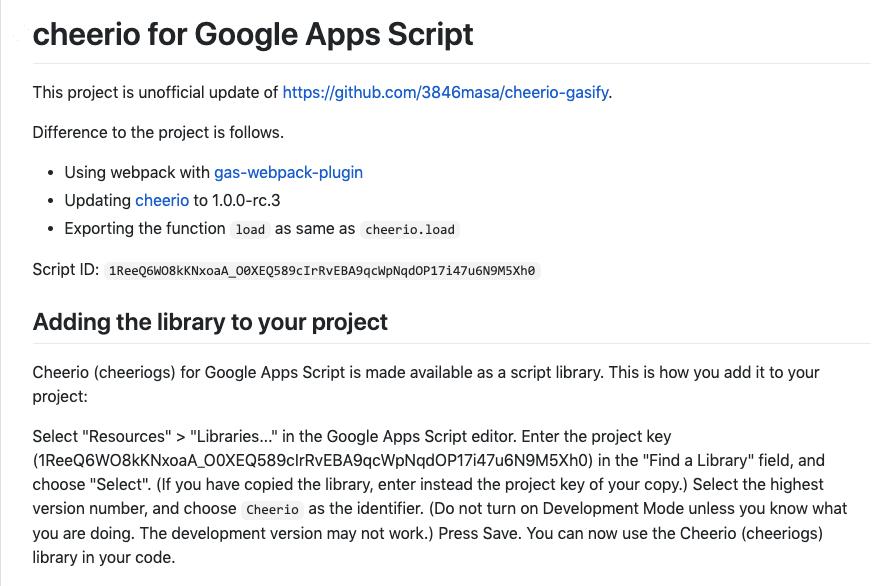Click the text "Press Save." in the instructions
Screen dimensions: 887x586
[479, 533]
